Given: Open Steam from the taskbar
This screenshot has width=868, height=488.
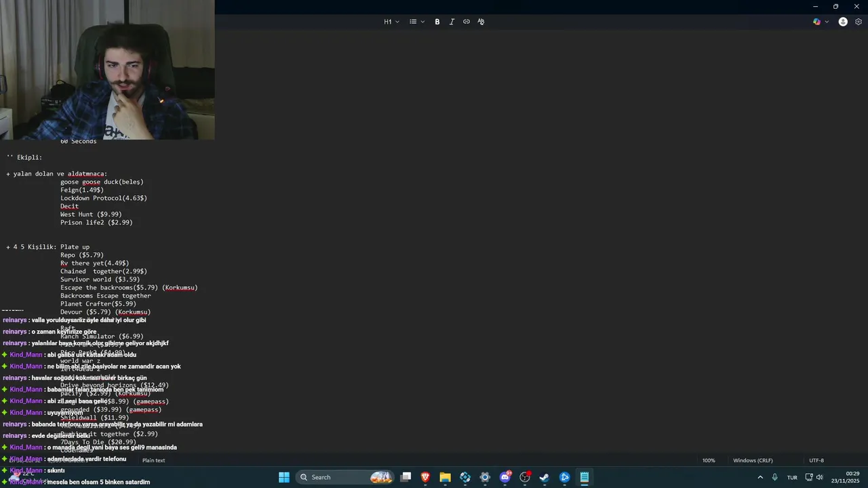Looking at the screenshot, I should (x=545, y=477).
